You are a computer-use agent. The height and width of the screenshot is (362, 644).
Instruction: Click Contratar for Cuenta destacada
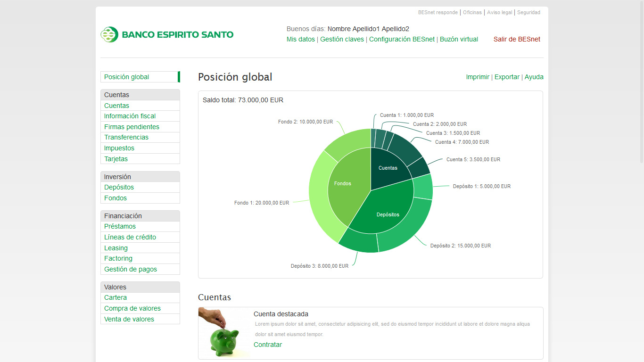click(x=268, y=345)
